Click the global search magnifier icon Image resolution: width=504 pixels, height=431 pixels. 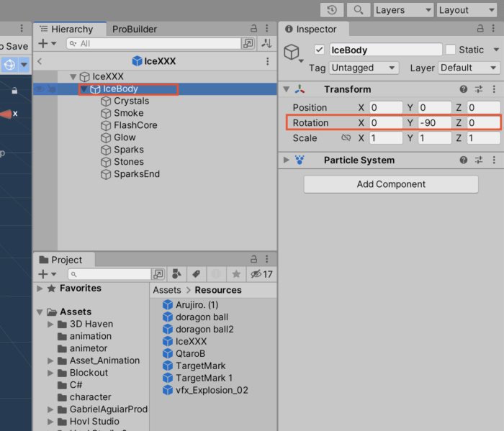(358, 10)
